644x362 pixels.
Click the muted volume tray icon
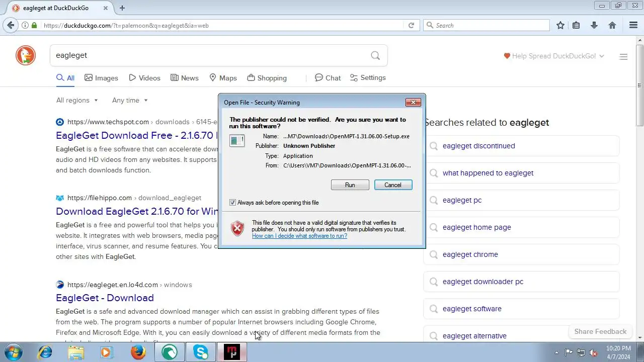[x=593, y=352]
